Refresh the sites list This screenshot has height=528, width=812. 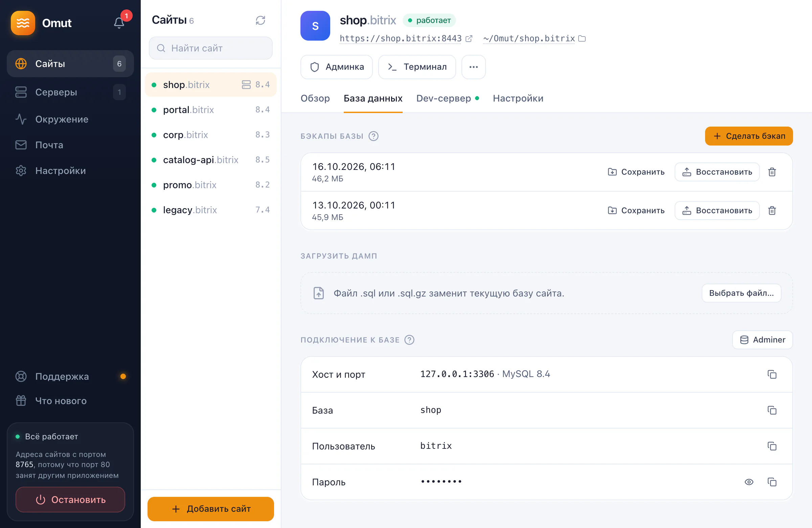(x=260, y=21)
